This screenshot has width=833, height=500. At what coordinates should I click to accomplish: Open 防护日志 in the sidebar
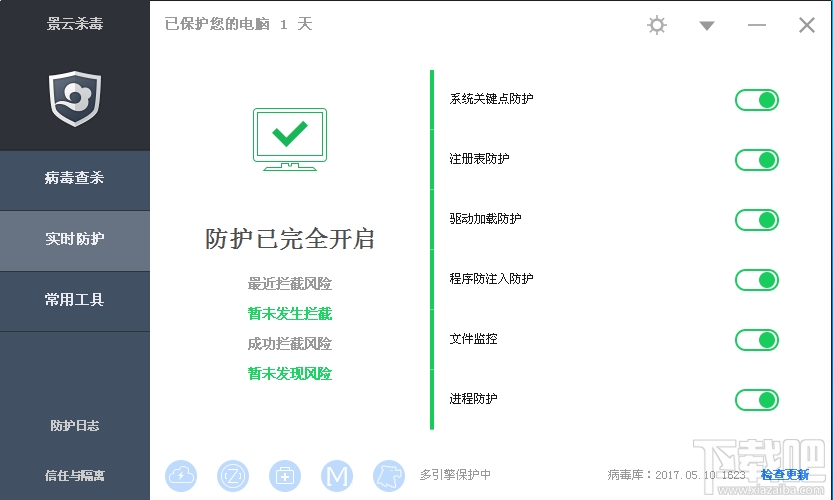pyautogui.click(x=74, y=426)
